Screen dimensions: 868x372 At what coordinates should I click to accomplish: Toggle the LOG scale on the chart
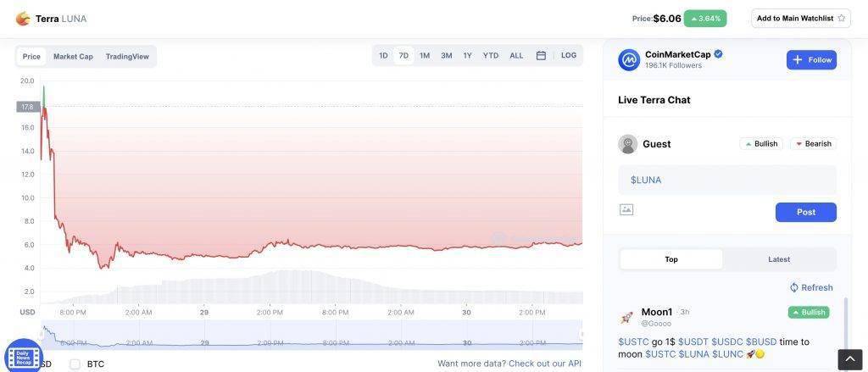(569, 56)
